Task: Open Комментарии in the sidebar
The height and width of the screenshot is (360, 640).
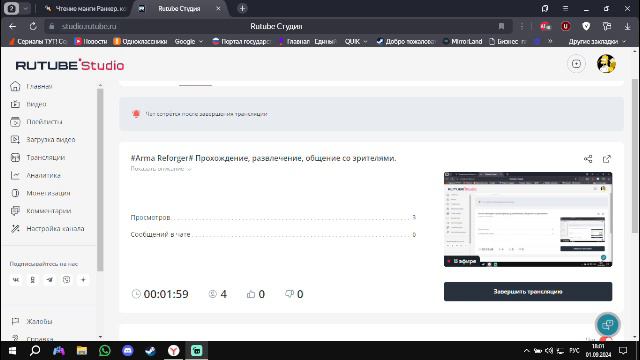Action: pos(41,211)
